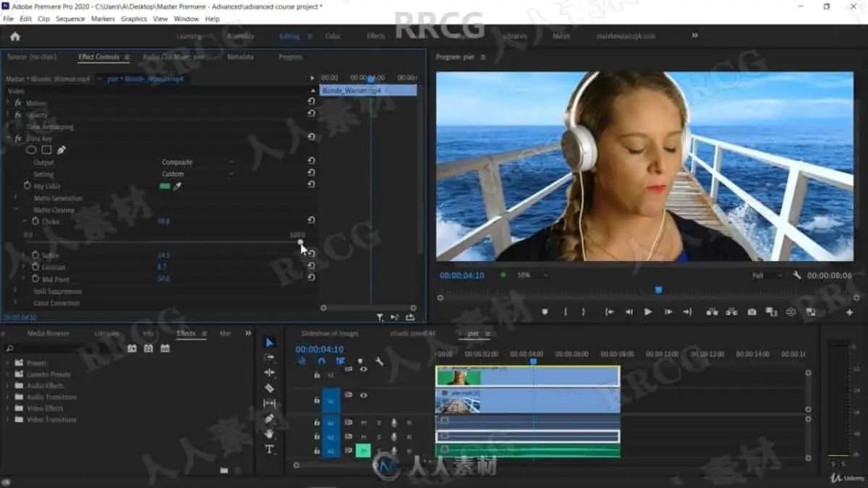868x488 pixels.
Task: Select the Pen tool in timeline tools
Action: coord(270,419)
